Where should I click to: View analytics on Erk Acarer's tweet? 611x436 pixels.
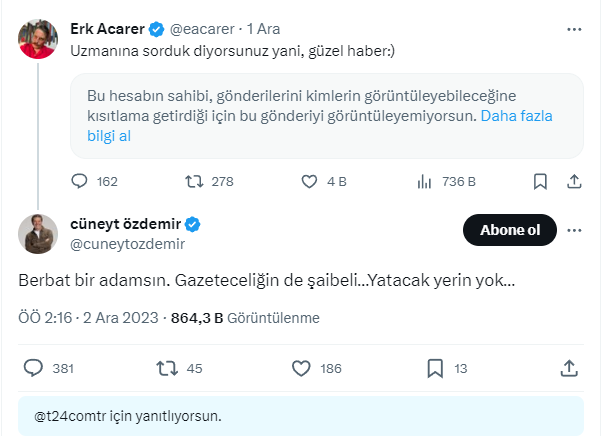(x=425, y=181)
